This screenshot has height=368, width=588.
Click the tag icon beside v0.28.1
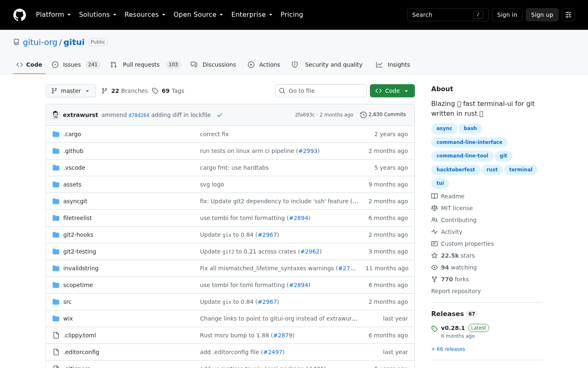(434, 329)
